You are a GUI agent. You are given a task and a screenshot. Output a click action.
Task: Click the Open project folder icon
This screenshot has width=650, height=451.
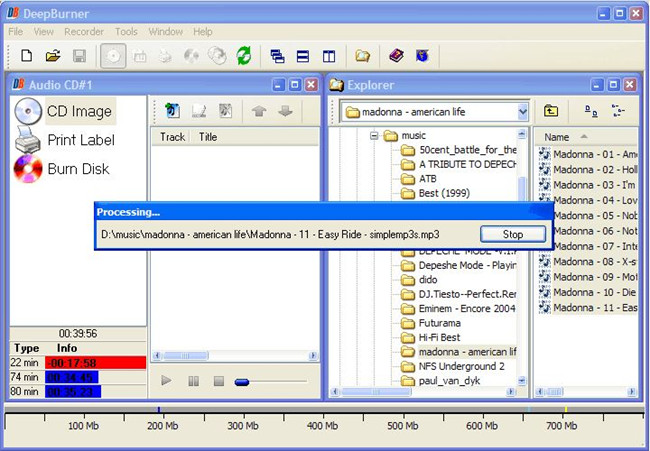pyautogui.click(x=53, y=56)
